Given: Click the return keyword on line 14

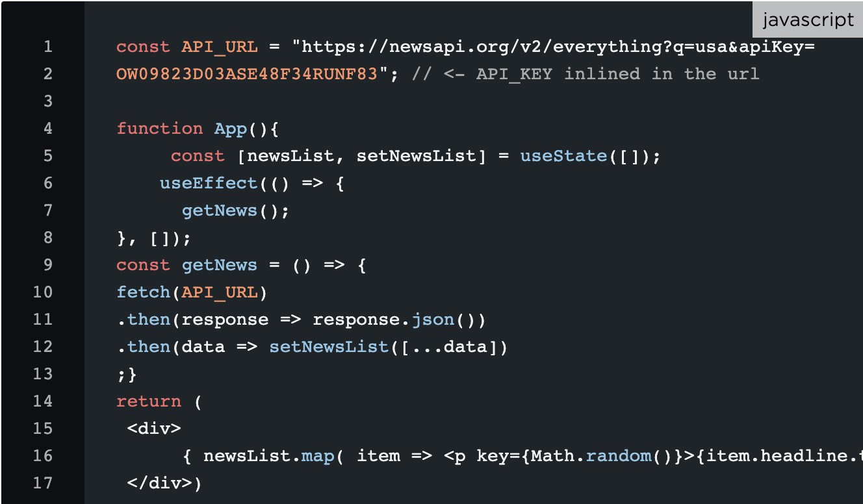Looking at the screenshot, I should [x=149, y=401].
